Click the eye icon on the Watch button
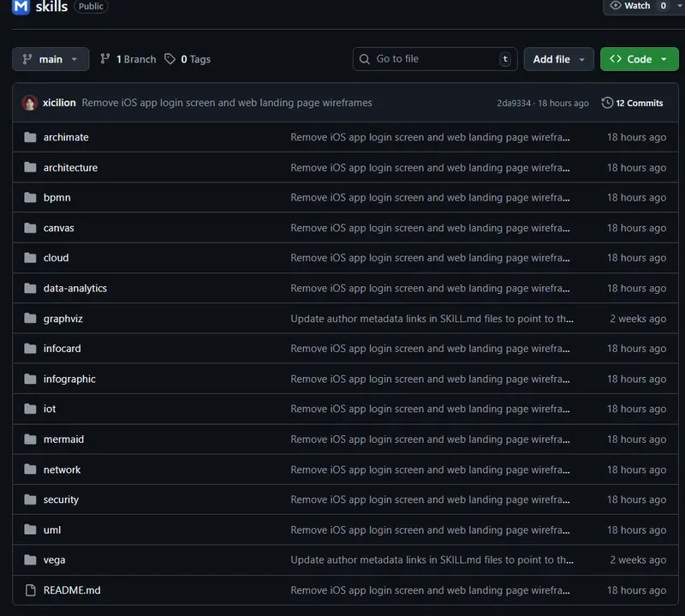 tap(616, 5)
